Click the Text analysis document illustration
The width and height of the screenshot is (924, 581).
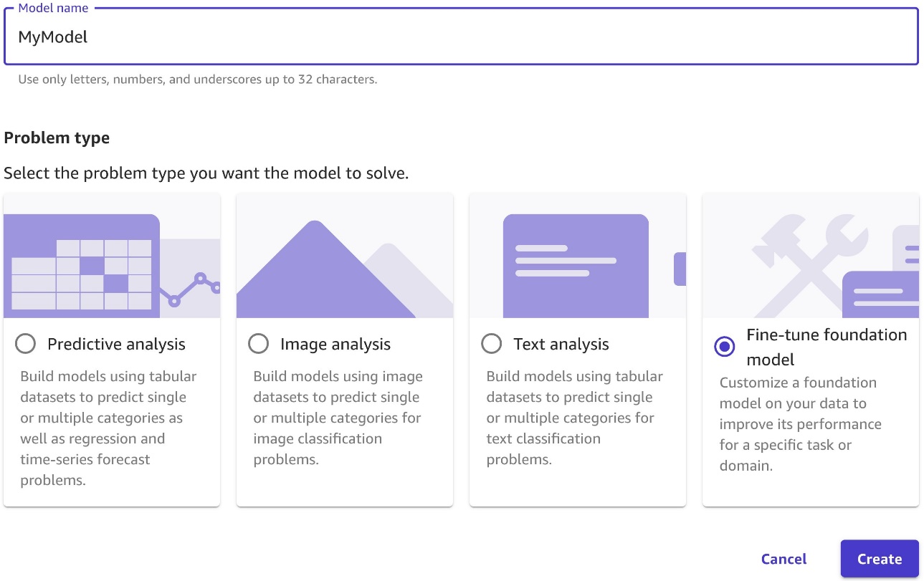point(578,256)
